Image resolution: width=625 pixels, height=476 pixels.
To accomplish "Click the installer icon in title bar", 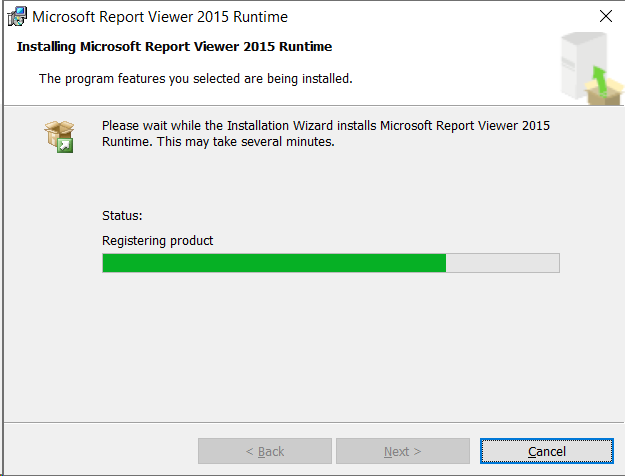I will tap(17, 16).
